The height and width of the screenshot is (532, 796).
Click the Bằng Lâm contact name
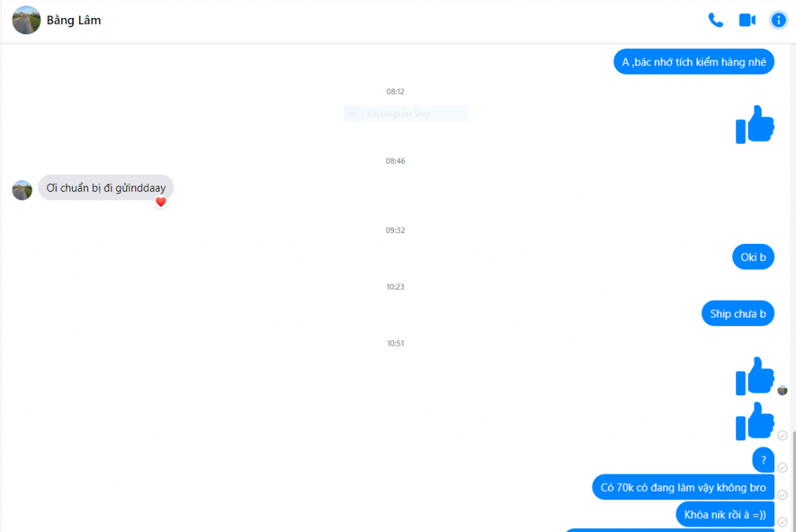(x=74, y=20)
